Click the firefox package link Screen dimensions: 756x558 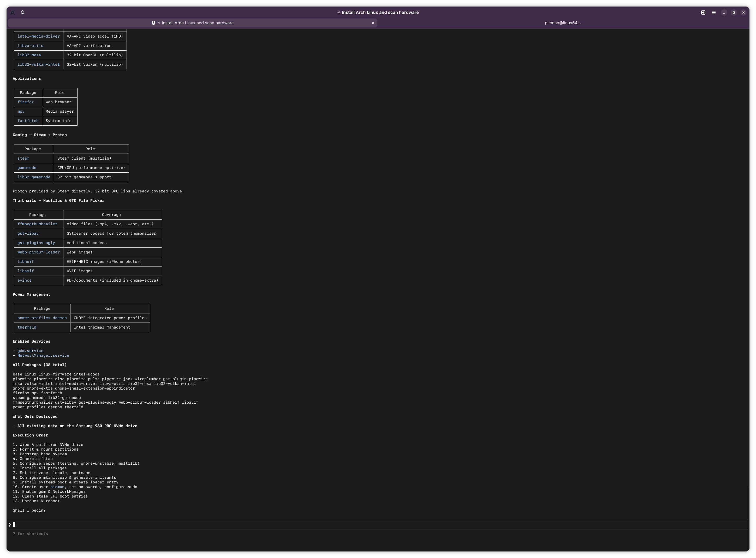pos(26,102)
